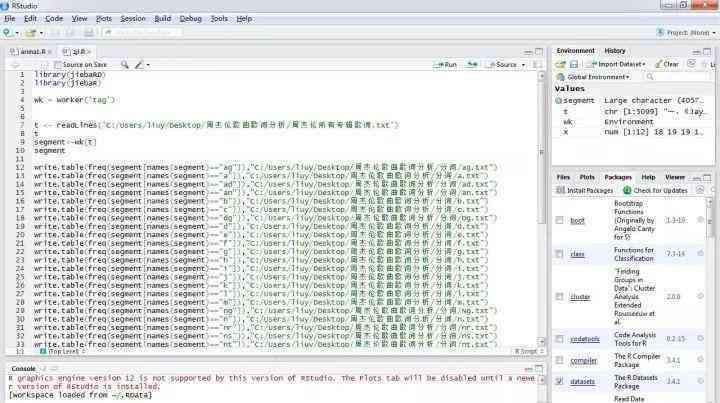This screenshot has height=403, width=720.
Task: Click the code tools wand icon
Action: [x=139, y=65]
